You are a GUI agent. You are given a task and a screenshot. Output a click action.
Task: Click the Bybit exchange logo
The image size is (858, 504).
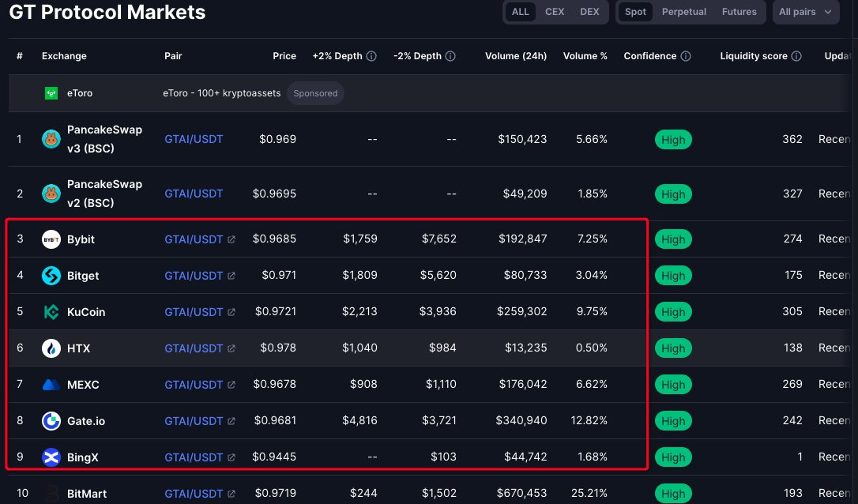51,239
